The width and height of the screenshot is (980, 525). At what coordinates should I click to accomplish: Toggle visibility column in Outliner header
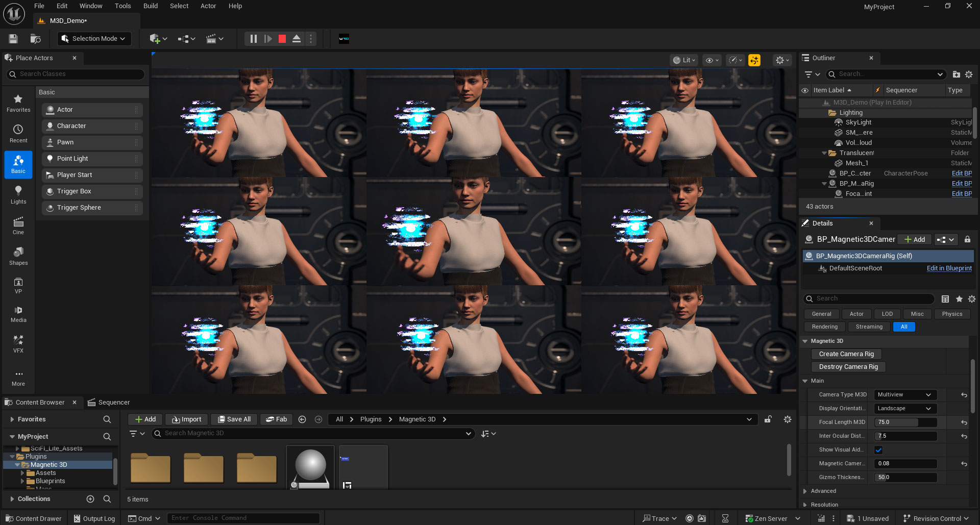click(805, 90)
